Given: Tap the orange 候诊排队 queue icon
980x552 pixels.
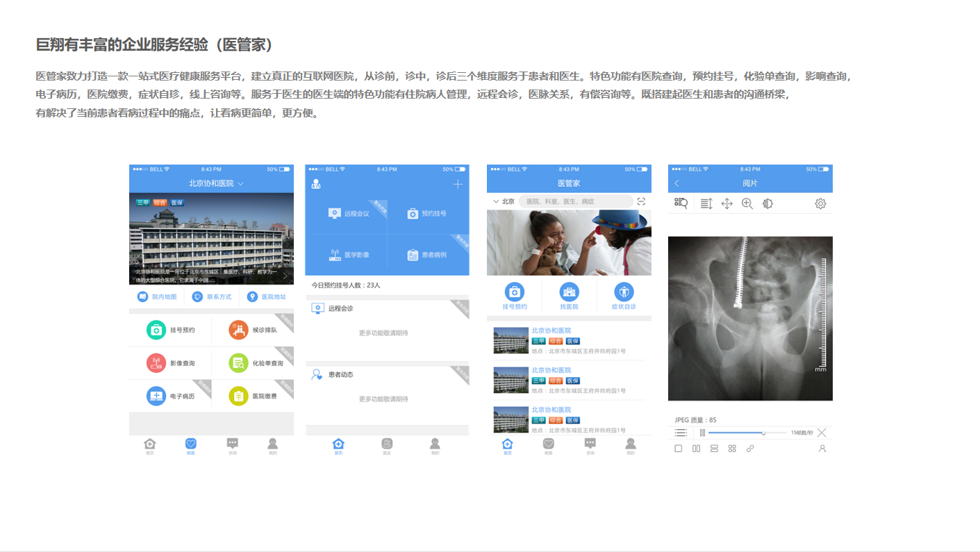Looking at the screenshot, I should pos(238,330).
